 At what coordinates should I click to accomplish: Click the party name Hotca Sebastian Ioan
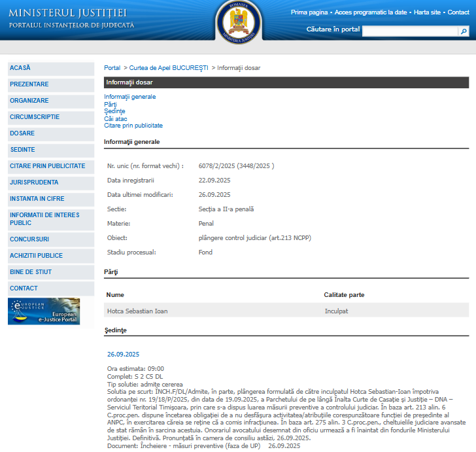(137, 311)
